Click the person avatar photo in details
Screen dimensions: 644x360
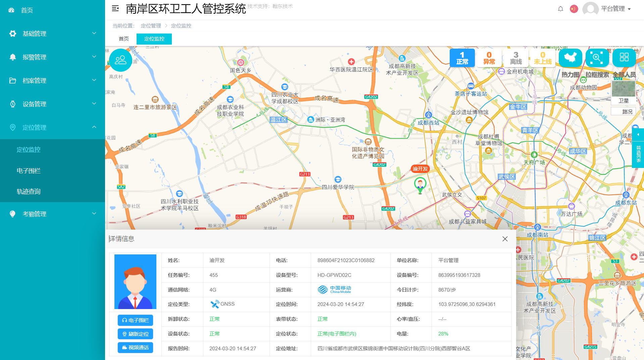(x=135, y=282)
